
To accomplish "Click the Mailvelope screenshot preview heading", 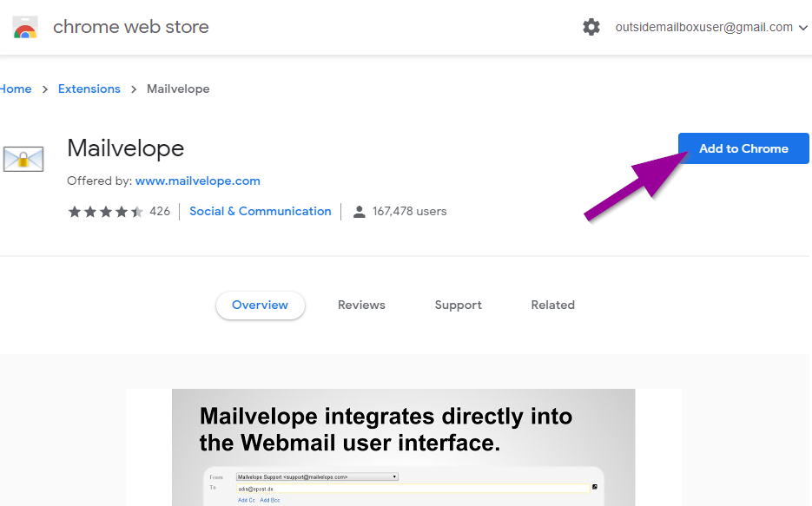I will (386, 429).
